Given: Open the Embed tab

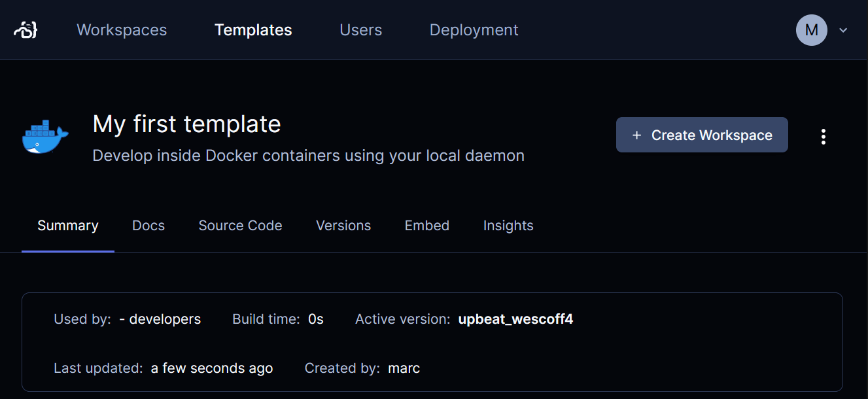Looking at the screenshot, I should (427, 226).
